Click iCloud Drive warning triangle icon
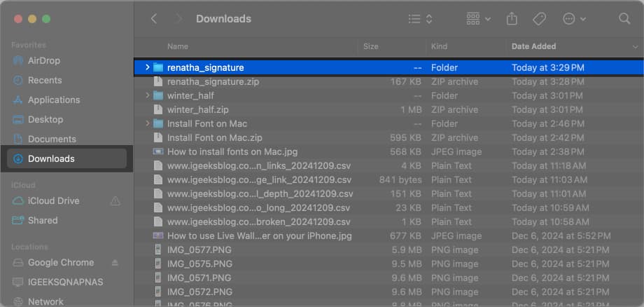 click(x=115, y=201)
